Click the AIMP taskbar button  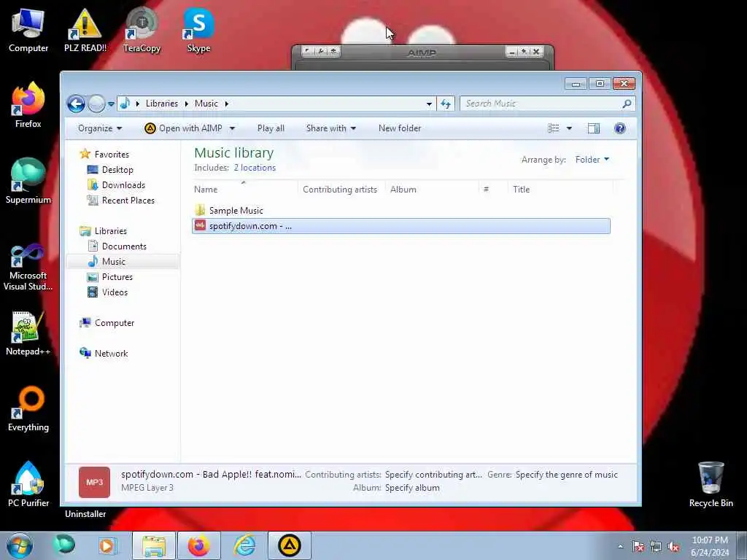[290, 545]
